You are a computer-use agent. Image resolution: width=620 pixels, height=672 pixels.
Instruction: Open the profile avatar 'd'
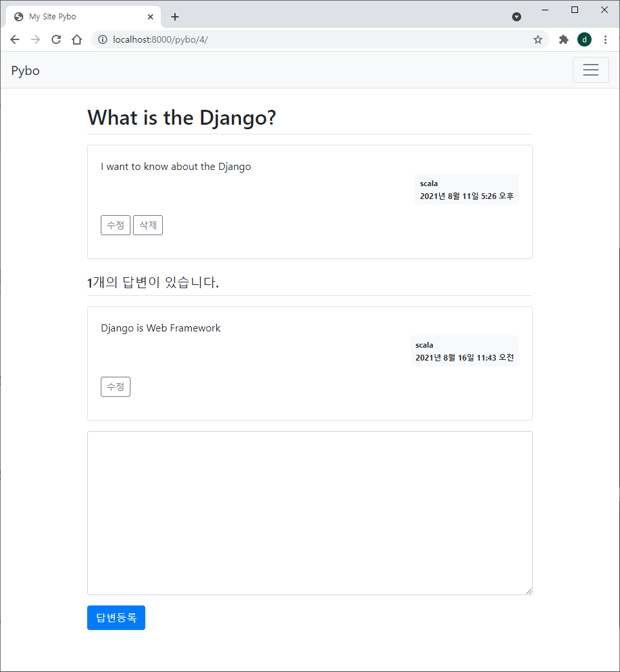[584, 39]
